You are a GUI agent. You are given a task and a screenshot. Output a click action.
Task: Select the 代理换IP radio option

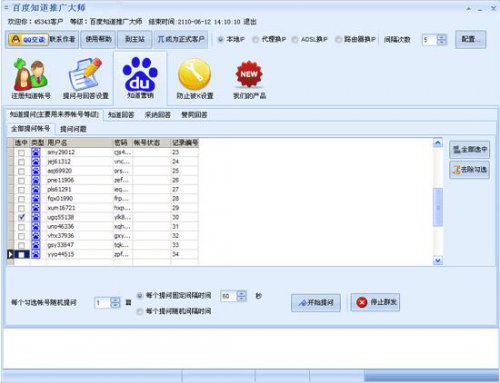tap(256, 39)
